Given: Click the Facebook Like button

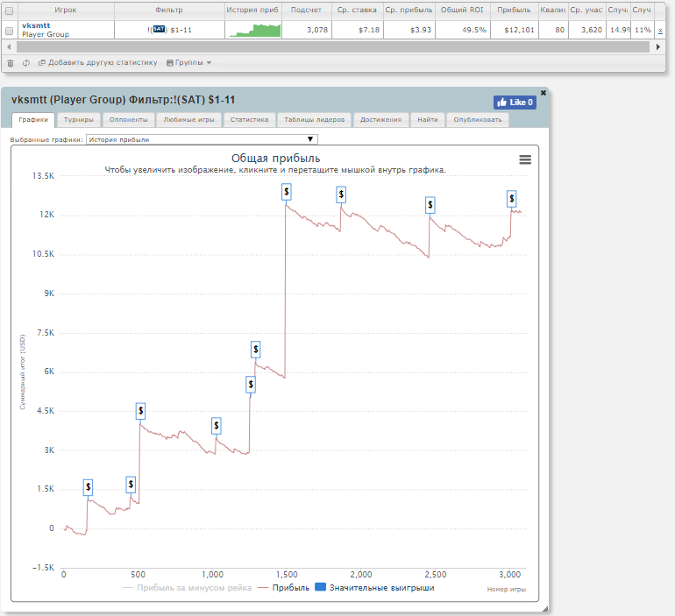Looking at the screenshot, I should click(515, 103).
